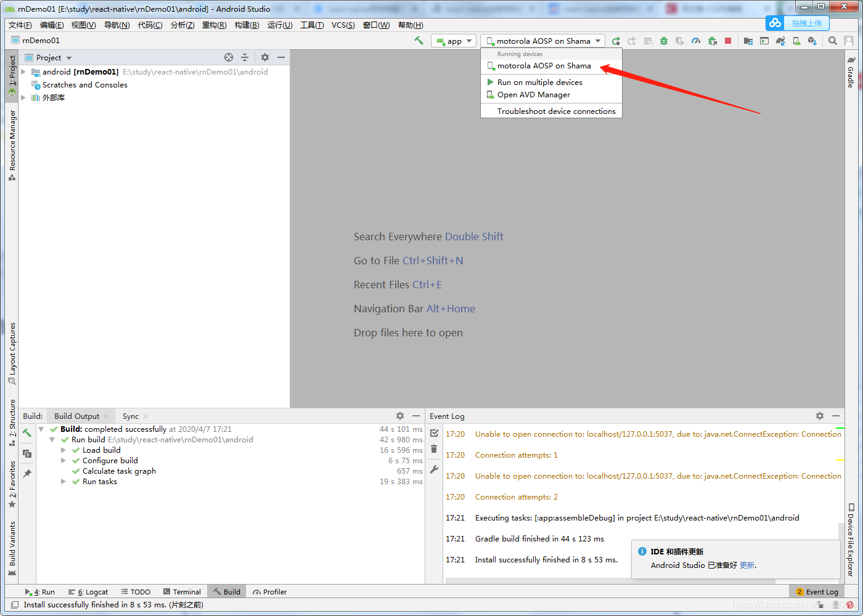Click the Search Everywhere magnifier icon
Screen dimensions: 863x616
pyautogui.click(x=833, y=41)
